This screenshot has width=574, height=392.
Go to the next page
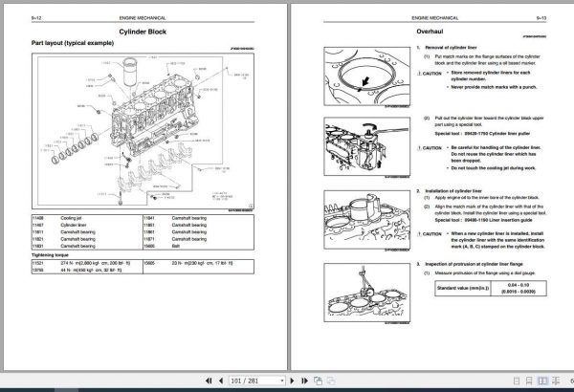click(292, 381)
